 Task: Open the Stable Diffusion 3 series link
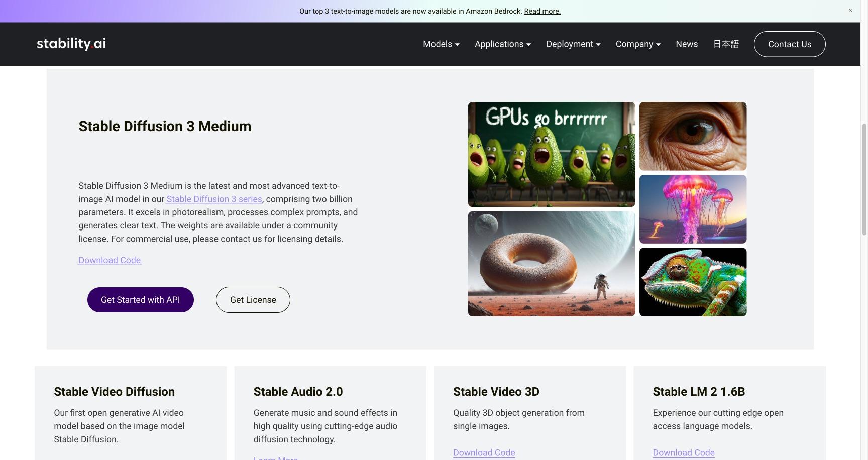tap(214, 199)
